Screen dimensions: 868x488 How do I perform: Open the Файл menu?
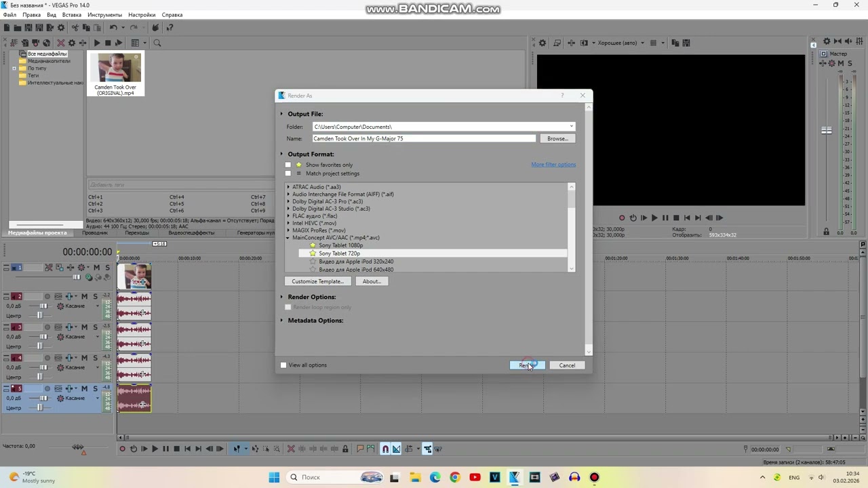(x=9, y=15)
